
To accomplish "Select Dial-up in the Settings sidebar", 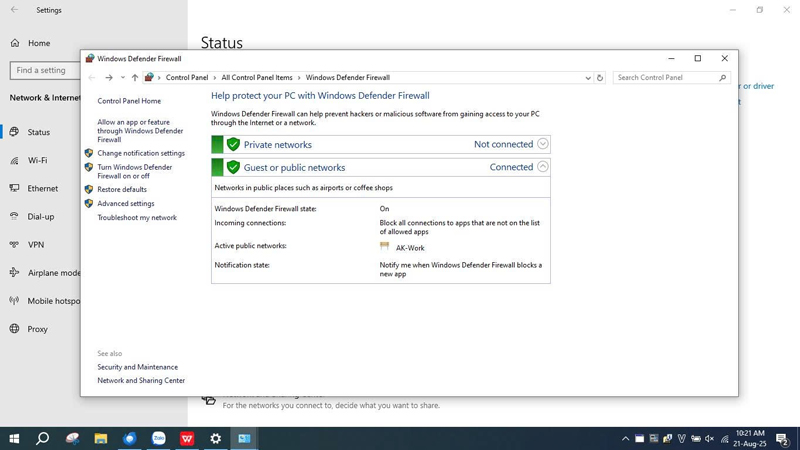I will pos(41,216).
